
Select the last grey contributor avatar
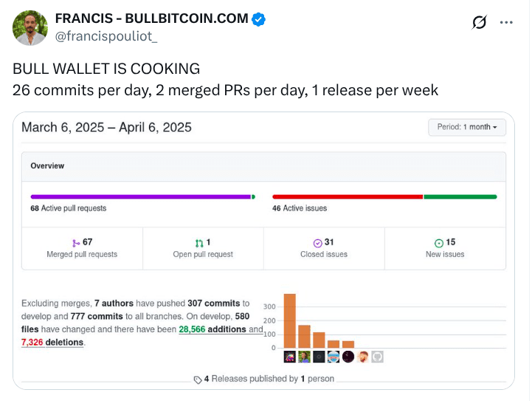[x=377, y=357]
